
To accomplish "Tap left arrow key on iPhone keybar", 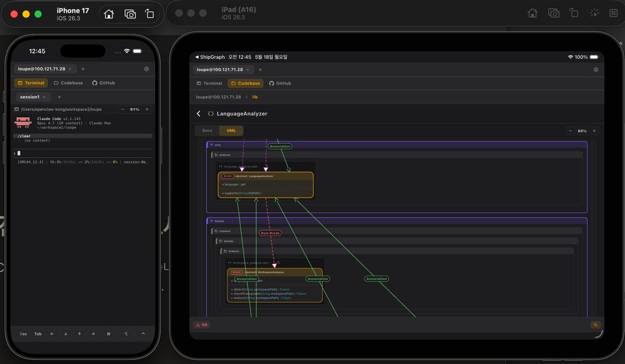I will (x=52, y=334).
